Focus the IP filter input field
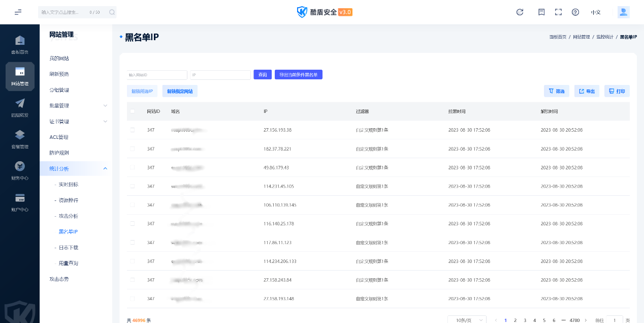 pyautogui.click(x=220, y=75)
